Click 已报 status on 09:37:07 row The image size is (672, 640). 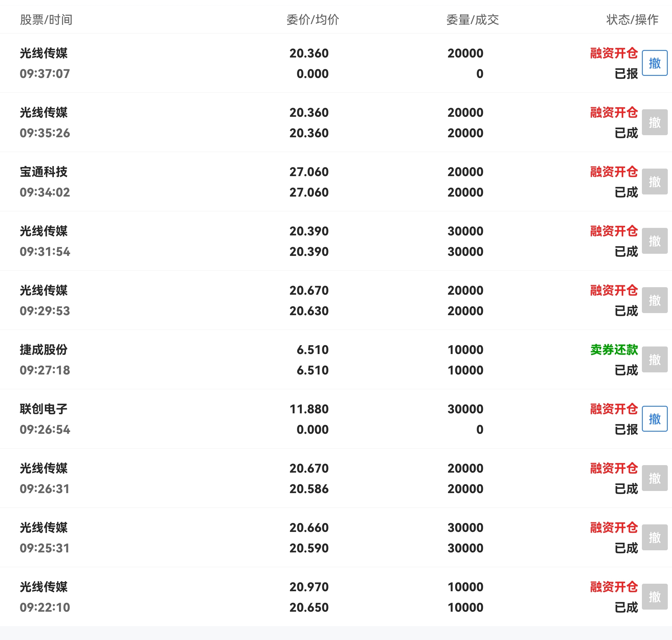626,74
